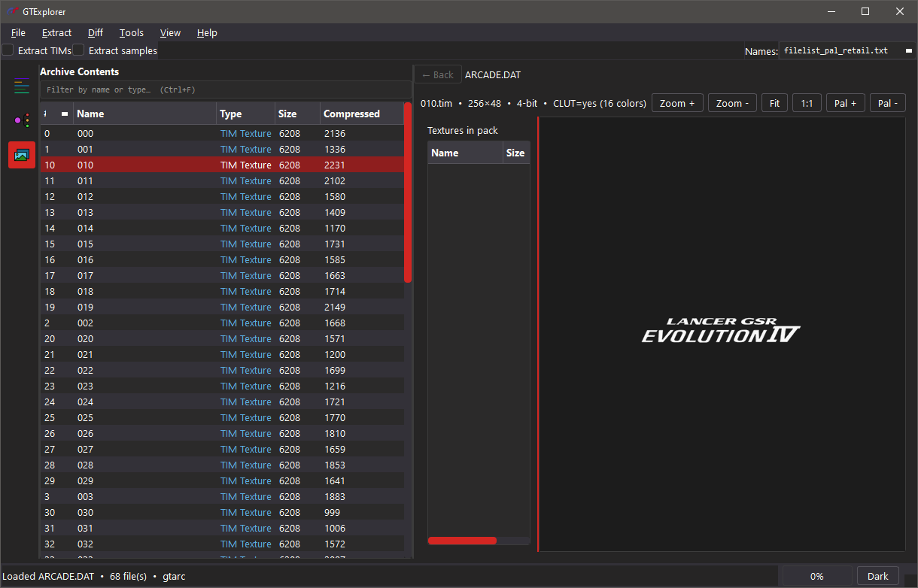Click the Back button
Image resolution: width=918 pixels, height=588 pixels.
pos(438,74)
